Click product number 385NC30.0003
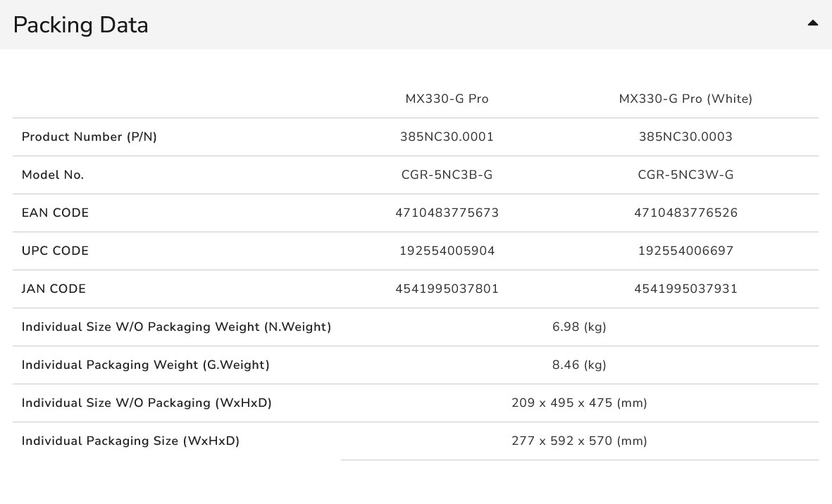 [685, 137]
